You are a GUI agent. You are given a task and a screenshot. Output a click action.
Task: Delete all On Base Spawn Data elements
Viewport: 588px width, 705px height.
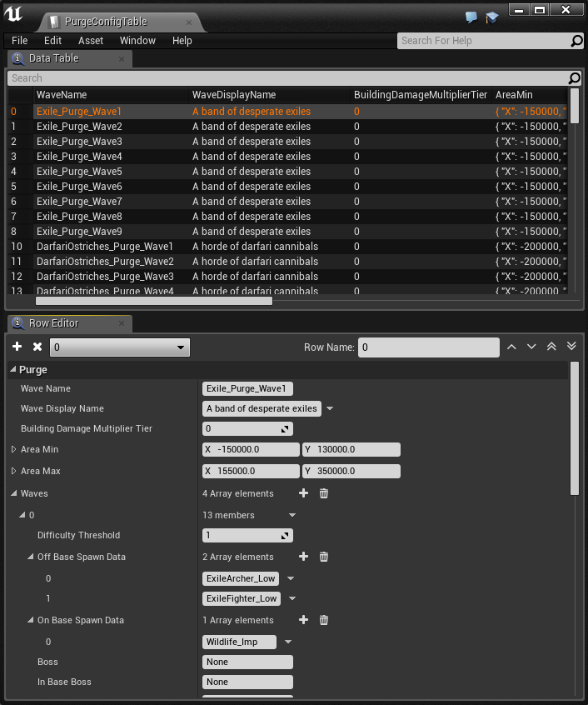(324, 620)
